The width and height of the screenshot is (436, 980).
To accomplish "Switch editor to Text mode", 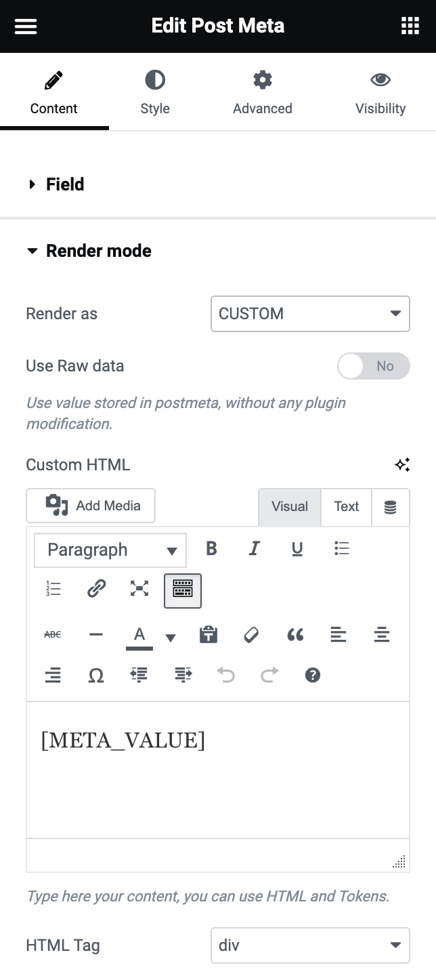I will 346,506.
